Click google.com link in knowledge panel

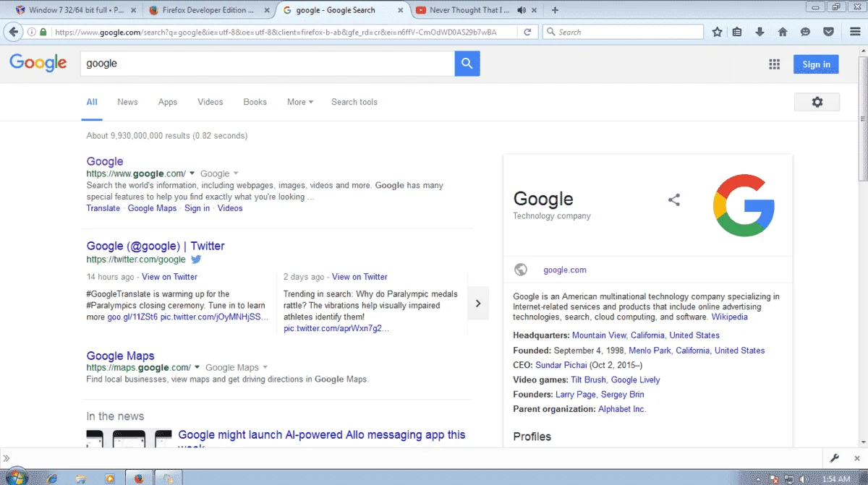point(565,270)
